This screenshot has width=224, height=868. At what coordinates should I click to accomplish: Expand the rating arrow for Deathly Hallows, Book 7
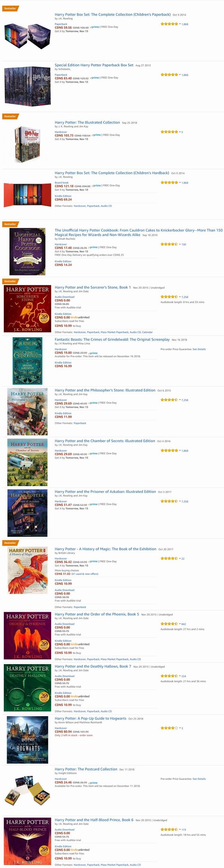point(180,676)
